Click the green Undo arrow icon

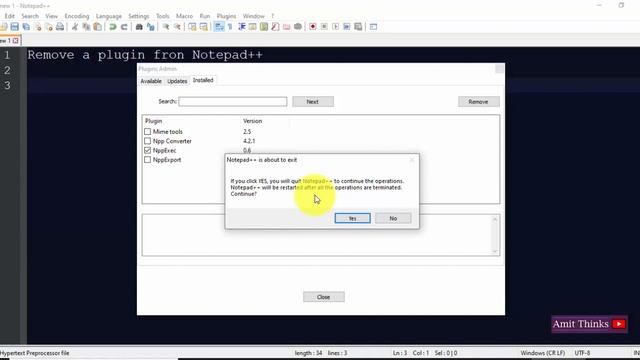pos(113,27)
